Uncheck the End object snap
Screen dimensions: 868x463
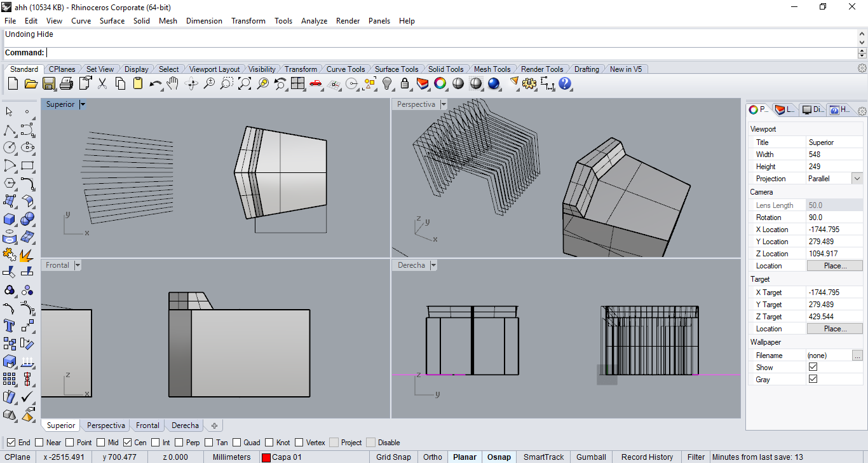pyautogui.click(x=11, y=443)
